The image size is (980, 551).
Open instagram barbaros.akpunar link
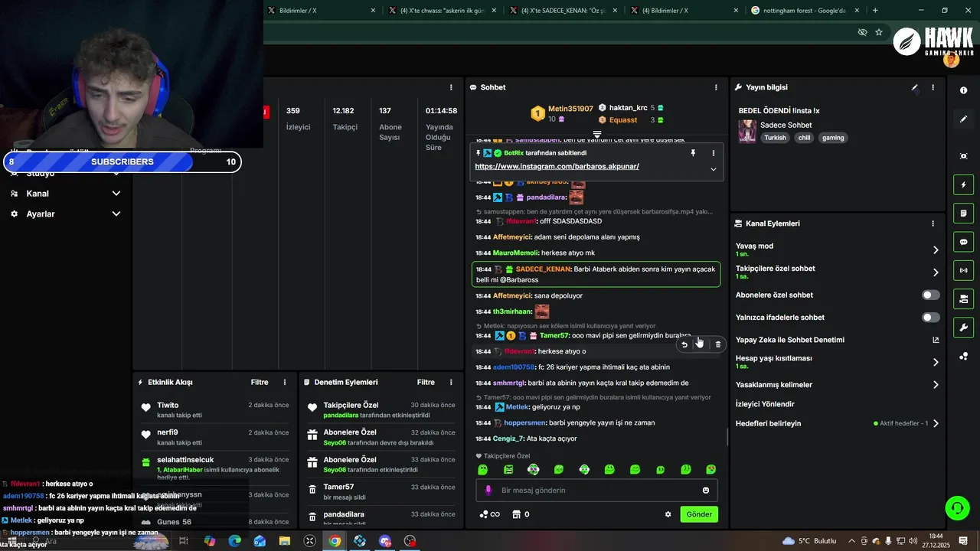click(557, 166)
